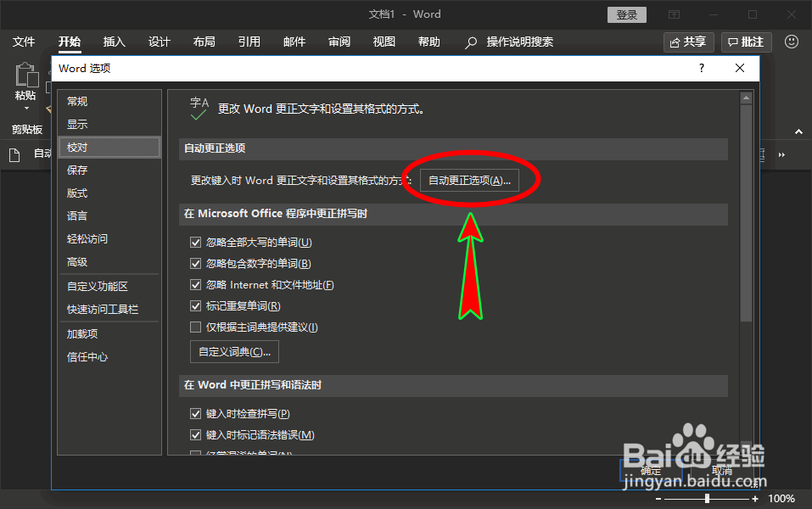Select the 显示 options category
The height and width of the screenshot is (509, 812).
[109, 124]
